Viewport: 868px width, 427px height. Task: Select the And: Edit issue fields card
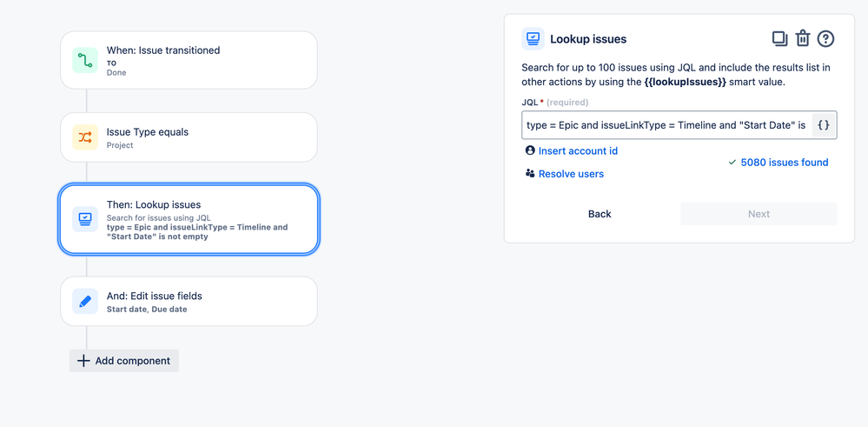(189, 301)
